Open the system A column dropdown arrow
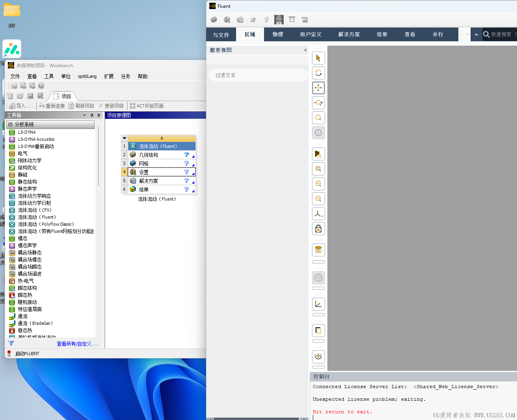The width and height of the screenshot is (517, 420). click(x=125, y=138)
